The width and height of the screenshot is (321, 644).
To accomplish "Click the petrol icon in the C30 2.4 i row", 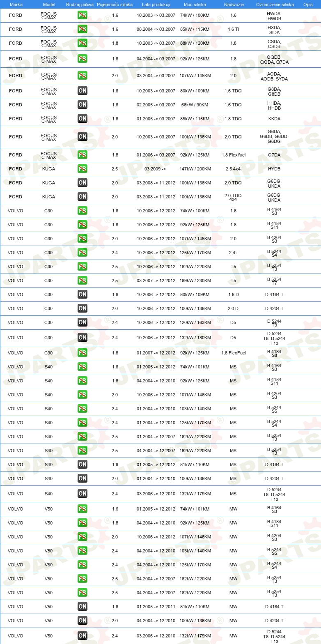I will (83, 253).
